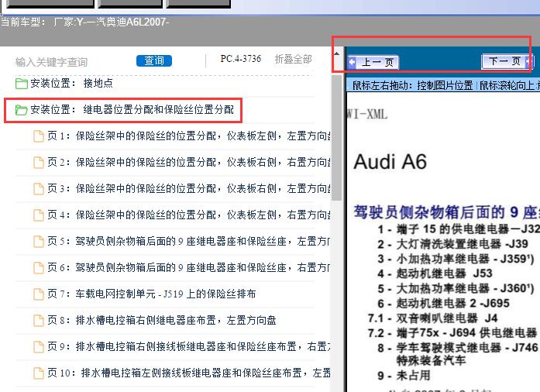Screen dimensions: 540x392
Task: Click page icon of 页 2
Action: click(39, 162)
